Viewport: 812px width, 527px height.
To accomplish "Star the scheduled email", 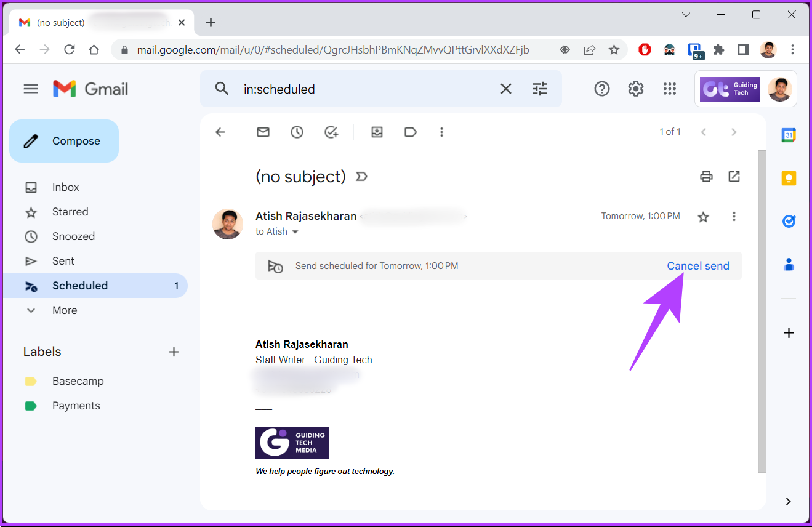I will click(703, 216).
